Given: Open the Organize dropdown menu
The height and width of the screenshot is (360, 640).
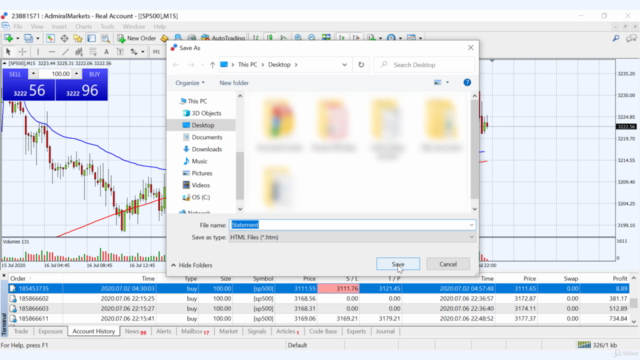Looking at the screenshot, I should coord(190,83).
